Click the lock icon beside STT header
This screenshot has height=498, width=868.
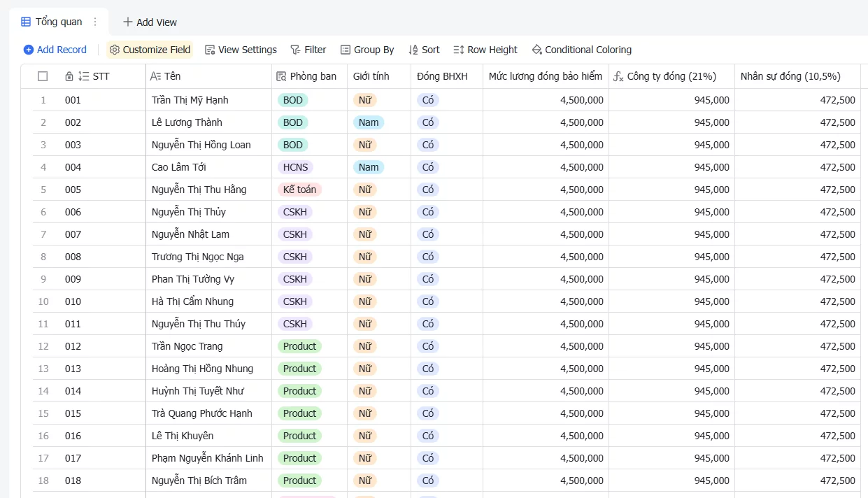pyautogui.click(x=69, y=76)
